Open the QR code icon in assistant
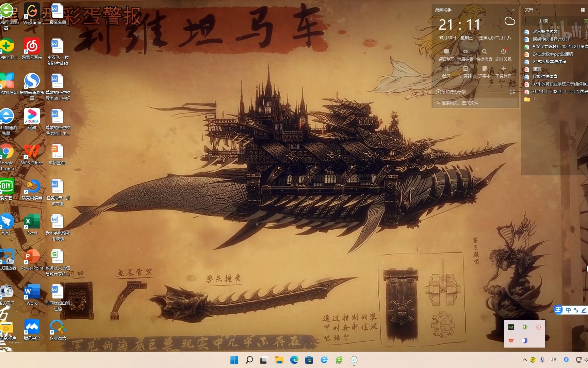Screen dimensions: 588x368 pos(512,92)
